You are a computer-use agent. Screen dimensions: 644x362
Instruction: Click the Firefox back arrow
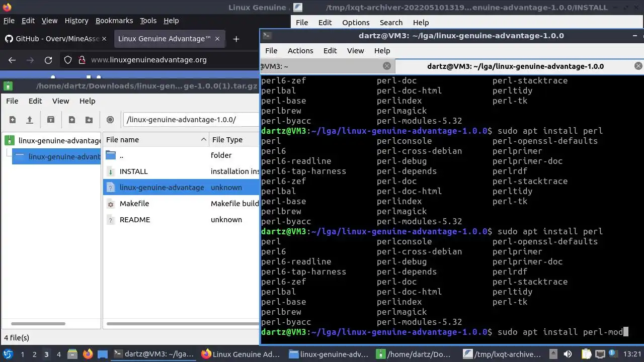click(x=12, y=60)
